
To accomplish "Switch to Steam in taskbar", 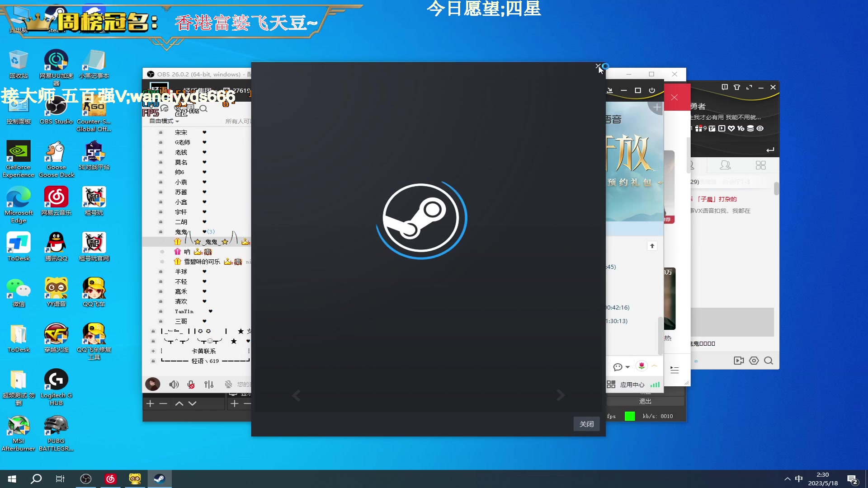I will tap(160, 479).
